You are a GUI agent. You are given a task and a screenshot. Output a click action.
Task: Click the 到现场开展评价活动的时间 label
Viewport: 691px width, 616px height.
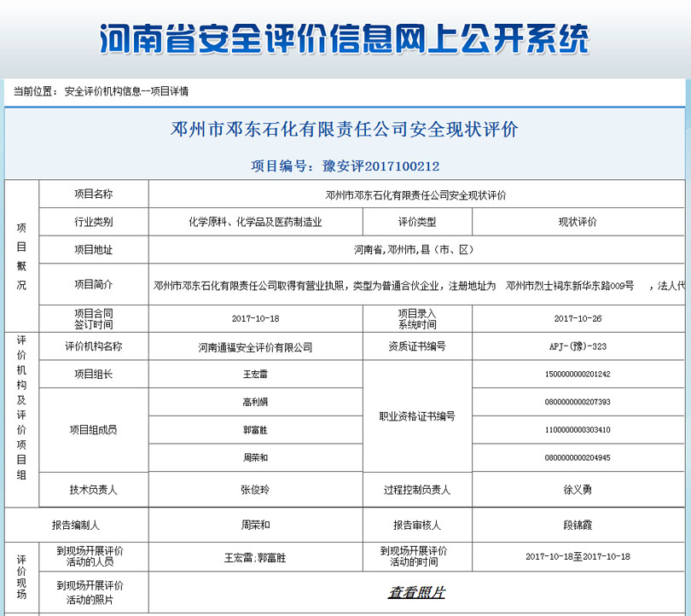click(x=415, y=556)
